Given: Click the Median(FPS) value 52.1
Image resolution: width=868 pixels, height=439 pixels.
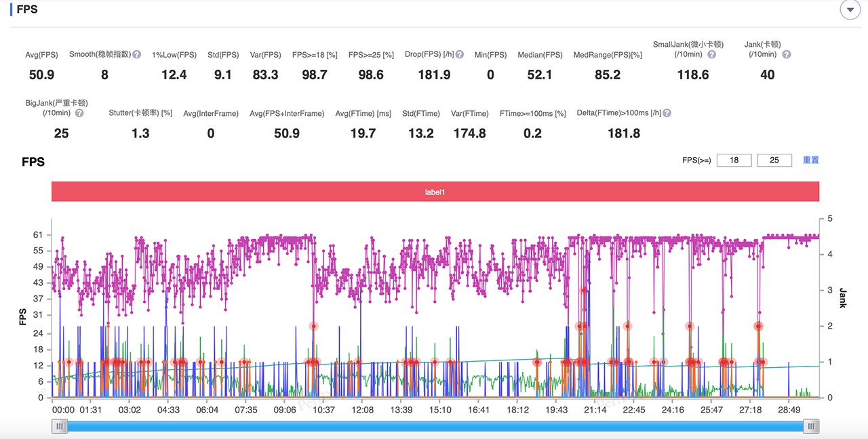Looking at the screenshot, I should [540, 75].
